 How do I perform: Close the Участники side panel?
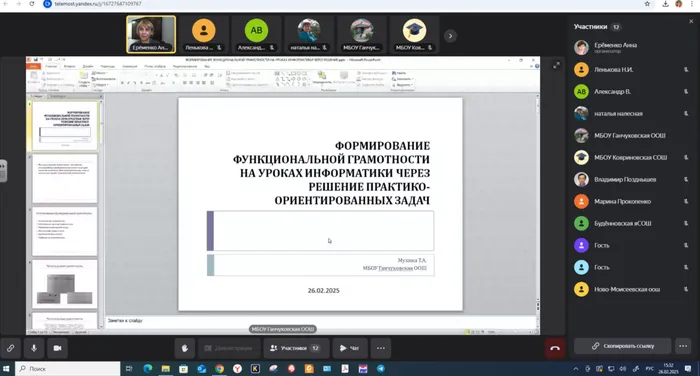(x=691, y=21)
